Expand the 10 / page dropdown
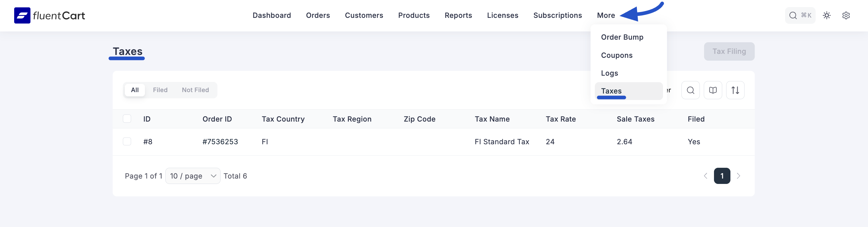This screenshot has width=868, height=227. point(193,176)
